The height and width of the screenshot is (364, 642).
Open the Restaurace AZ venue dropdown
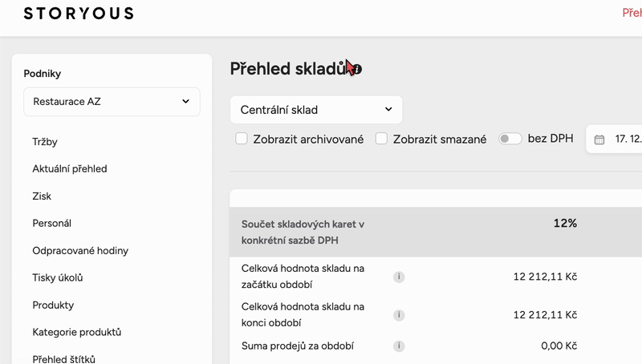[x=112, y=102]
